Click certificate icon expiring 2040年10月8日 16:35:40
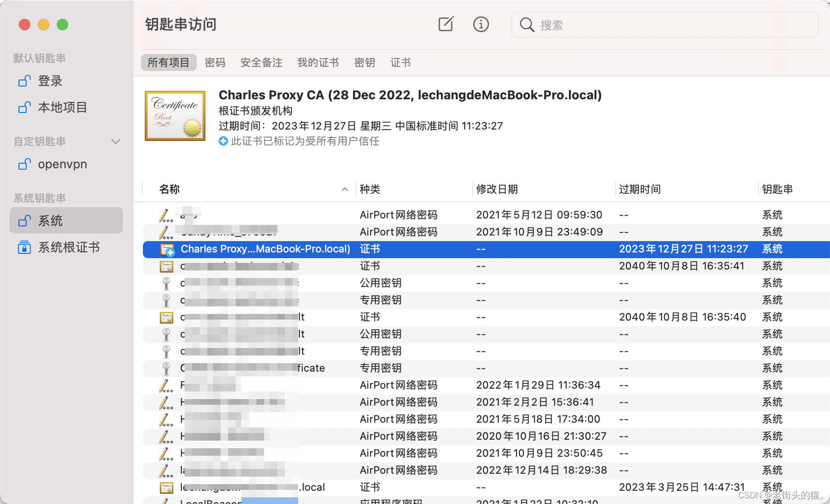The image size is (830, 504). pyautogui.click(x=167, y=317)
